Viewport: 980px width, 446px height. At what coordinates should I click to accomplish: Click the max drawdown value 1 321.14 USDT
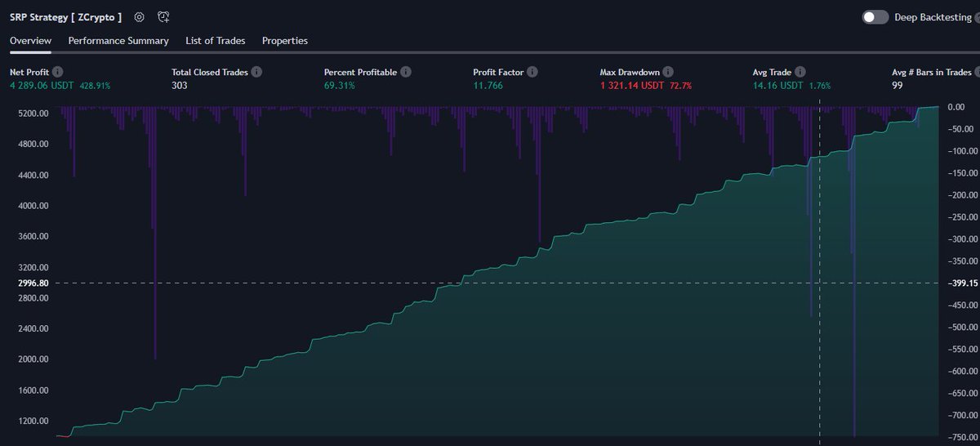point(633,85)
